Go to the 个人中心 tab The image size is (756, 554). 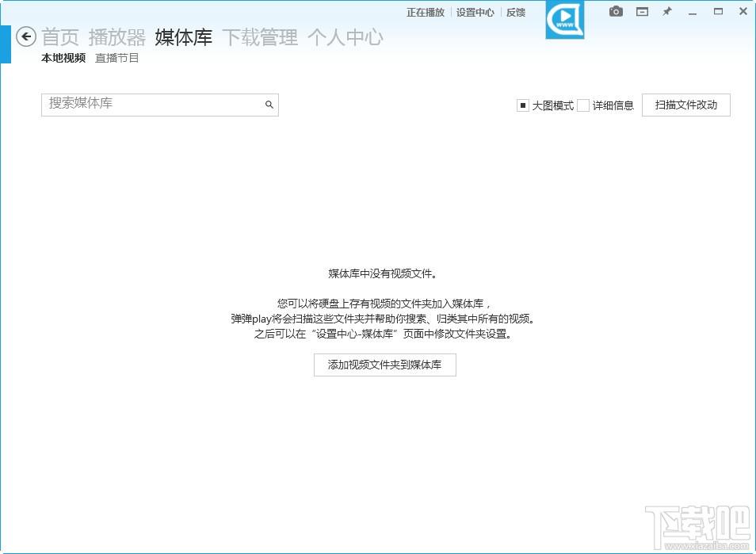(x=346, y=37)
